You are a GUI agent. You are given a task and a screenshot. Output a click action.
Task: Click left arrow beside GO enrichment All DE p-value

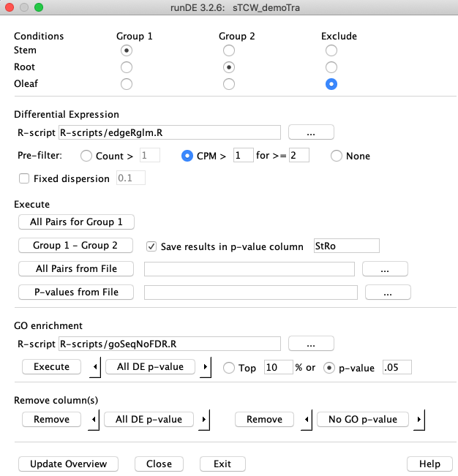pyautogui.click(x=95, y=367)
